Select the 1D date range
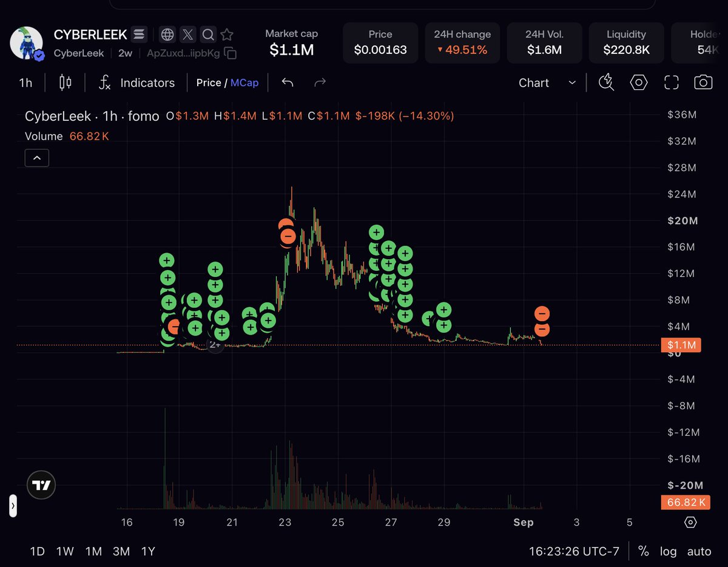This screenshot has width=728, height=567. tap(38, 551)
